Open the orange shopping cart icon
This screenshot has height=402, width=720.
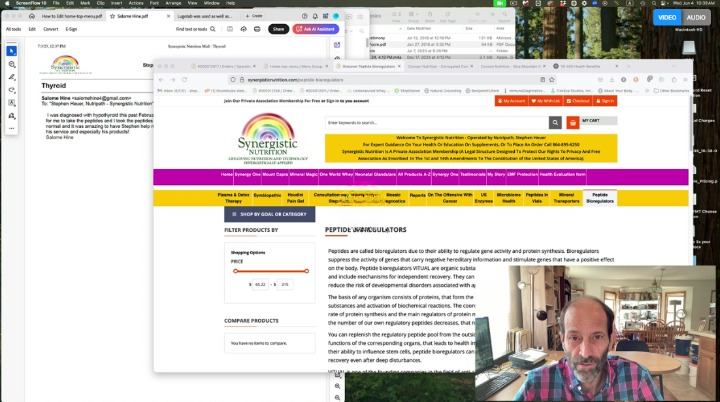pyautogui.click(x=573, y=123)
